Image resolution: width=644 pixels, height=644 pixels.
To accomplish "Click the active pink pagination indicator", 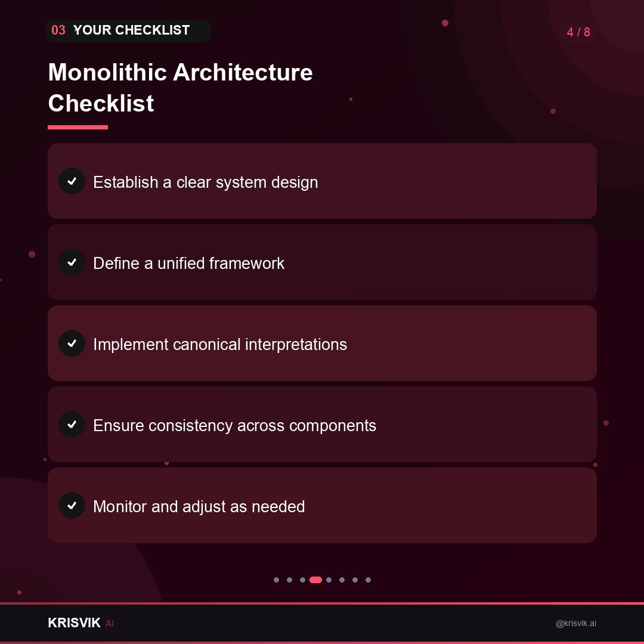I will tap(315, 580).
